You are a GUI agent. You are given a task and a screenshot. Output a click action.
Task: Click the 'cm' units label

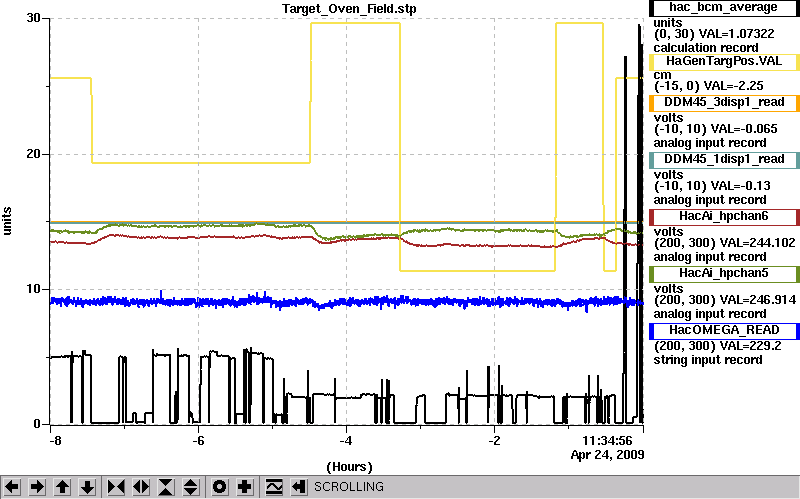click(x=662, y=75)
